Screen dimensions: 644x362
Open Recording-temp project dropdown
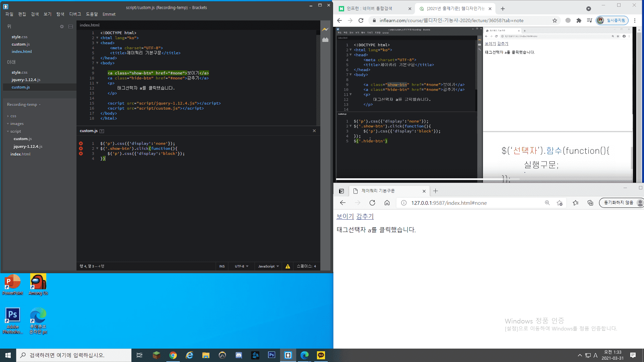coord(24,105)
